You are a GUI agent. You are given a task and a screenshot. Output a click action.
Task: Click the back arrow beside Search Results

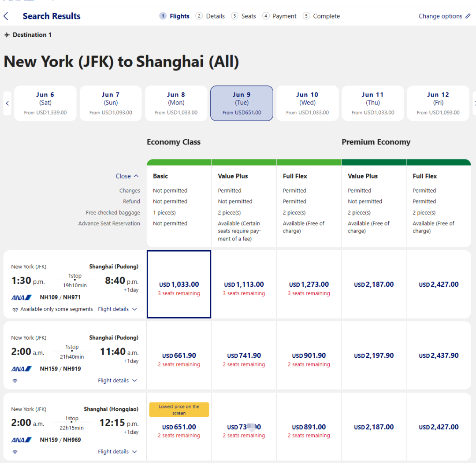pyautogui.click(x=6, y=16)
